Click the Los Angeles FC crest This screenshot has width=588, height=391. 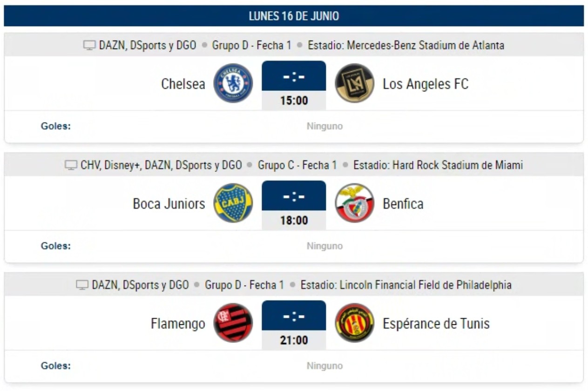[355, 83]
